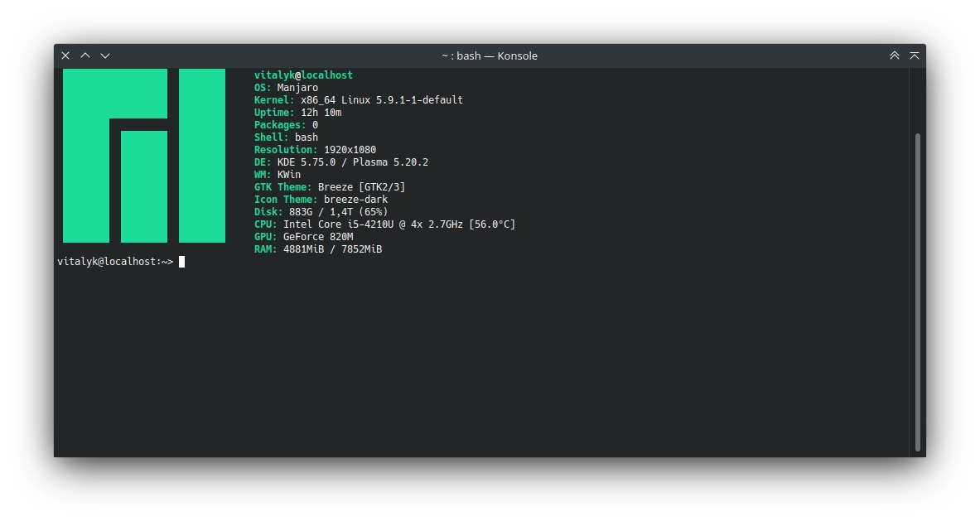The image size is (980, 521).
Task: Click the 'vitalyk@localhost' header text
Action: (x=303, y=75)
